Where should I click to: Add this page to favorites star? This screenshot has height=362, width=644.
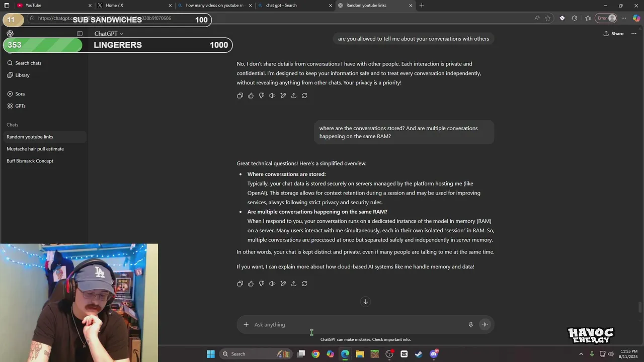548,18
